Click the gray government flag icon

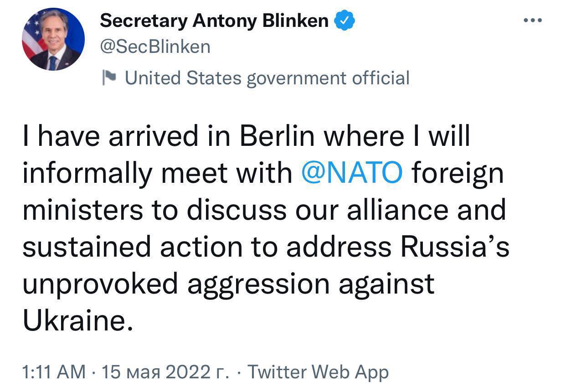[x=109, y=77]
